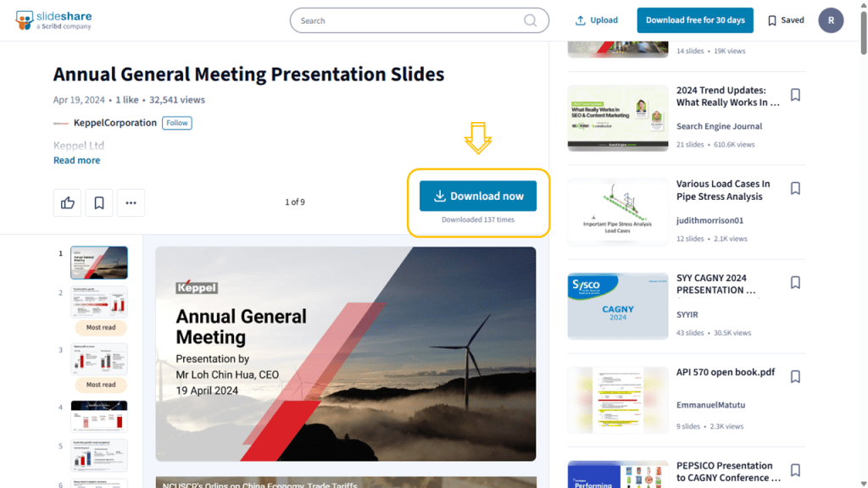Visit judithmorrison01 author page

[709, 220]
